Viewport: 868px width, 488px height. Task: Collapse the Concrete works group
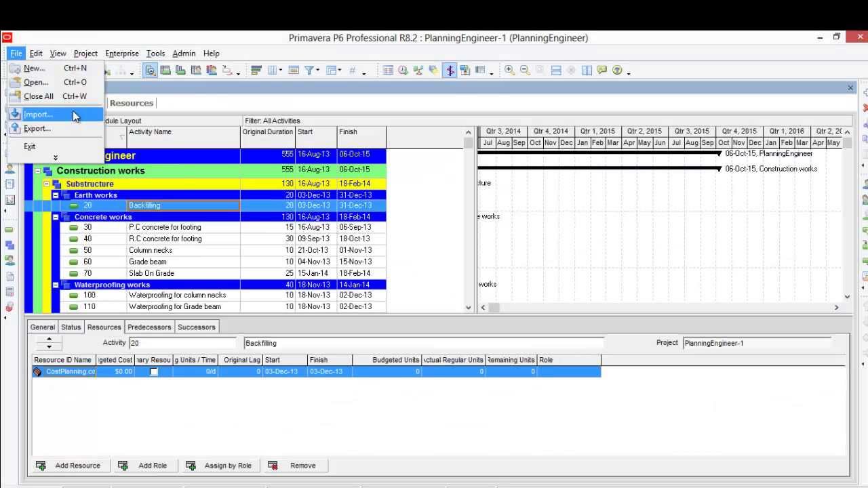[56, 217]
